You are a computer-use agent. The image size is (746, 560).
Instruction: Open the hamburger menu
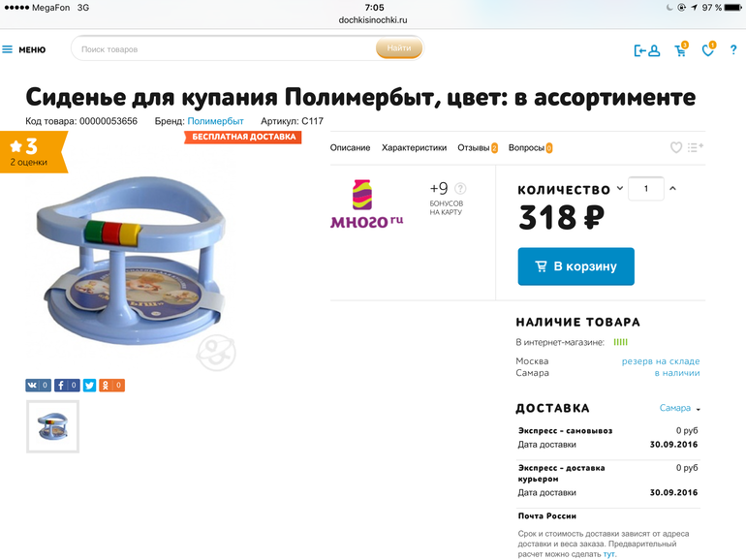pos(24,49)
